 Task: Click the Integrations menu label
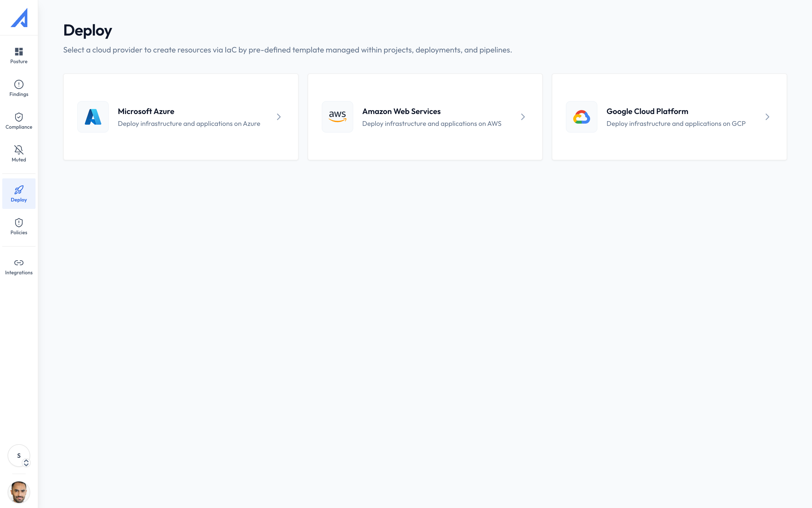(19, 272)
